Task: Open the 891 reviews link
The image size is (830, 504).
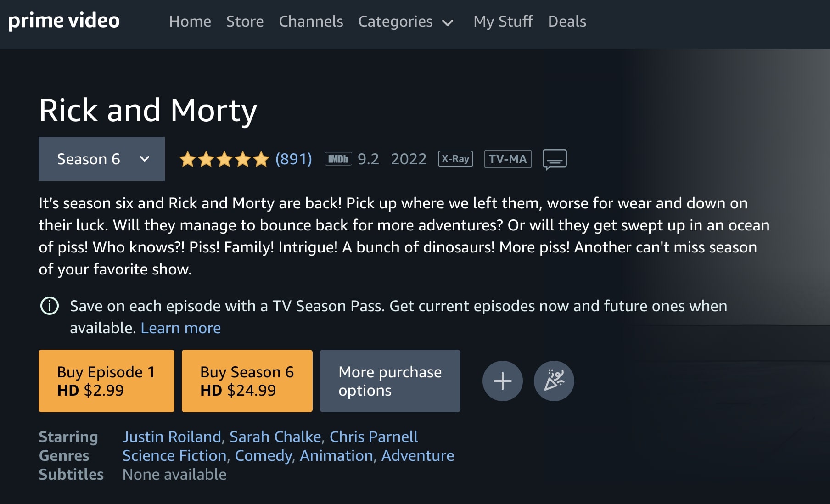Action: (293, 159)
